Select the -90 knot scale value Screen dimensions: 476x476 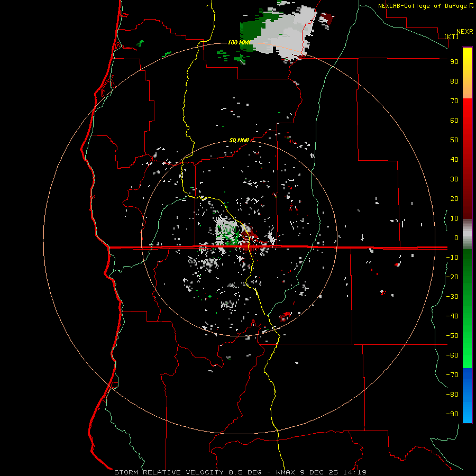pos(452,414)
